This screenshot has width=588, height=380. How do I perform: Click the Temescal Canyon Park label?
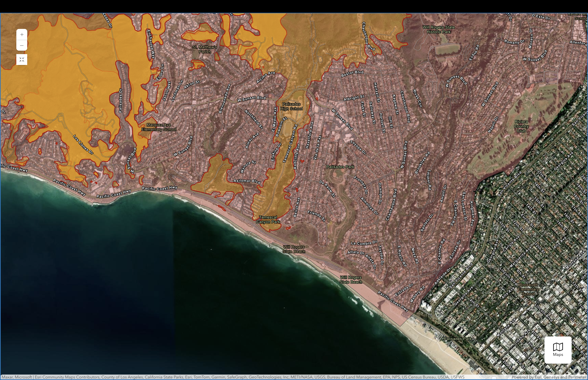click(268, 219)
